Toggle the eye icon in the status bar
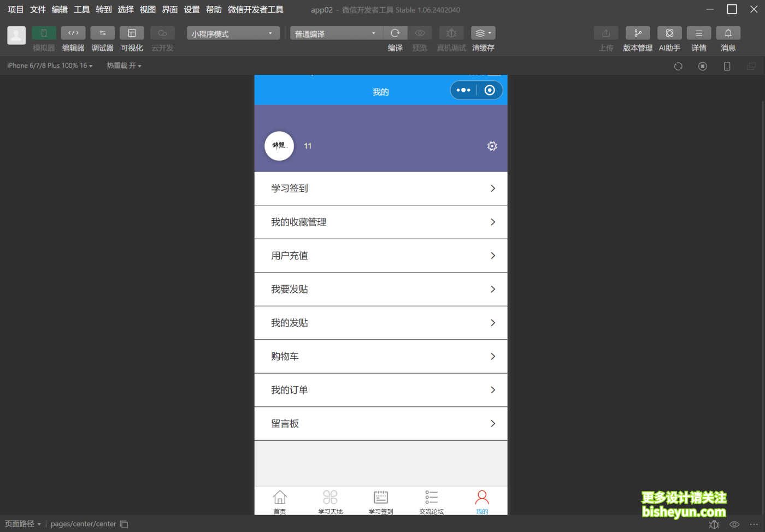Image resolution: width=765 pixels, height=532 pixels. [734, 524]
